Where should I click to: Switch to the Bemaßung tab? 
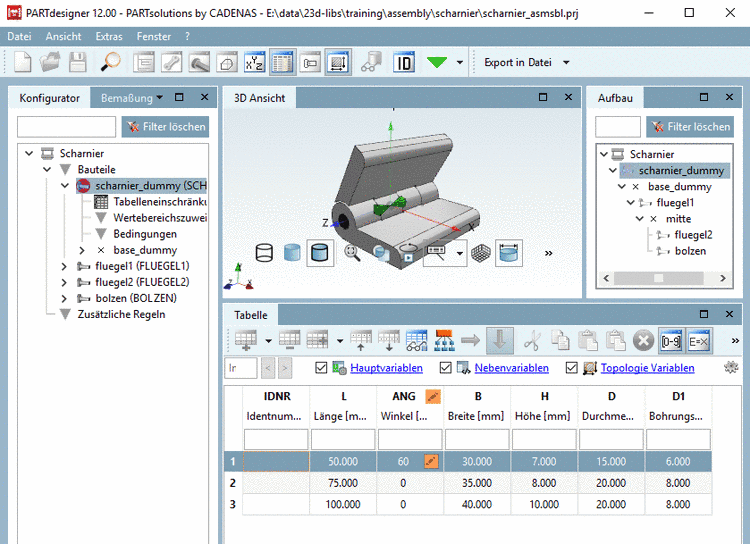[126, 98]
